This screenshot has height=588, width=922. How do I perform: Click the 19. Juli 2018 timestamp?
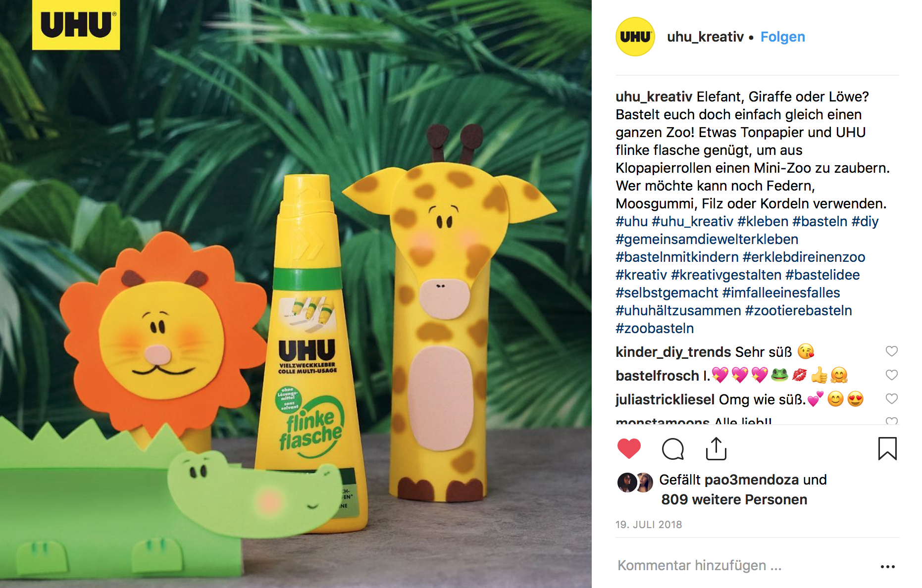(x=649, y=525)
